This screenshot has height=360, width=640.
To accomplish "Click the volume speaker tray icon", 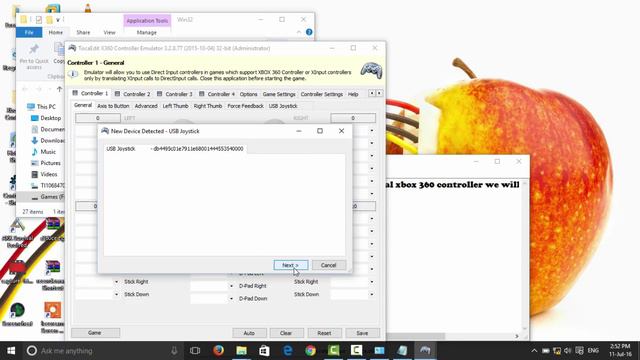I will tap(568, 351).
